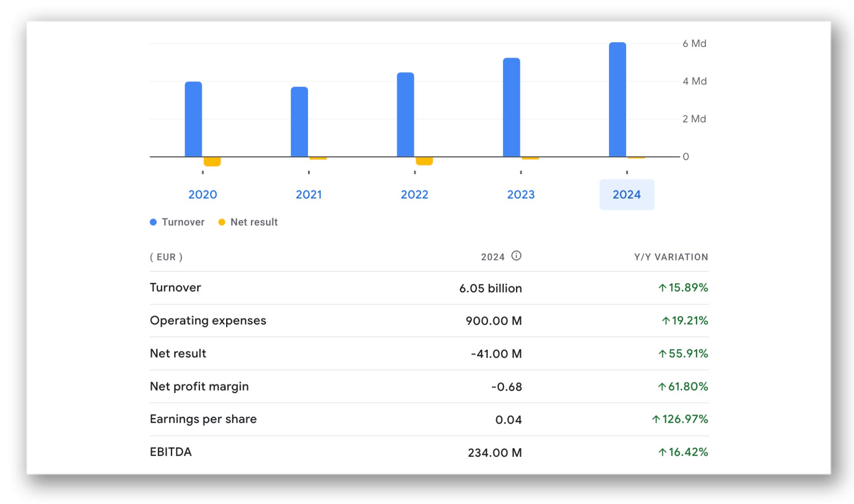
Task: Click the up arrow beside 126.97%
Action: (x=656, y=419)
